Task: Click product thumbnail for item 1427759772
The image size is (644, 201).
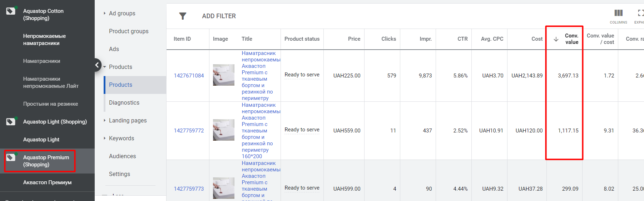Action: 223,130
